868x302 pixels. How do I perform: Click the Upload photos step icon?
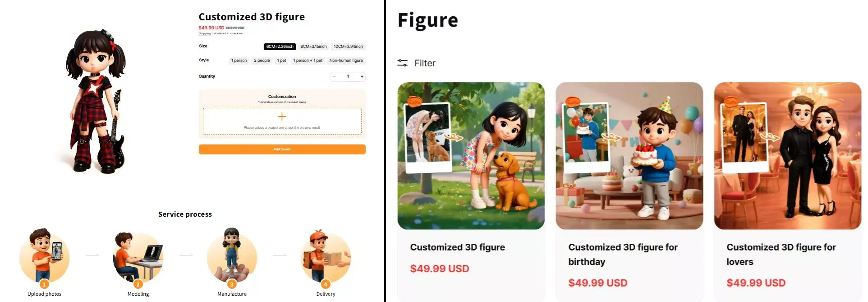point(44,256)
